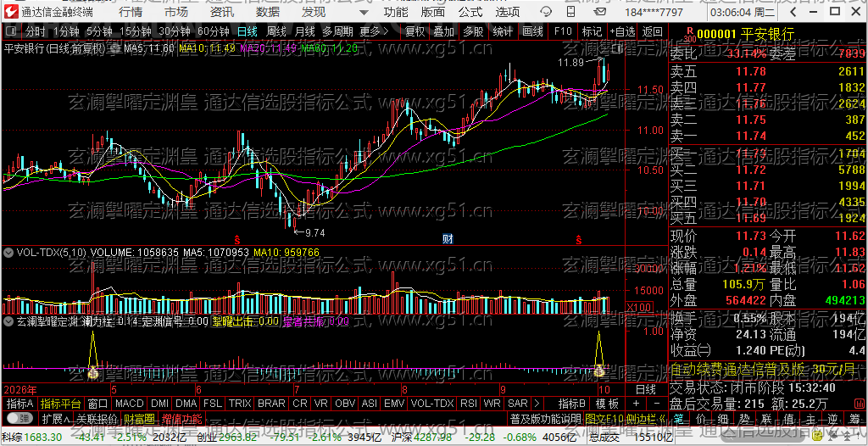868x446 pixels.
Task: Zoom in chart with + button
Action: pyautogui.click(x=636, y=404)
